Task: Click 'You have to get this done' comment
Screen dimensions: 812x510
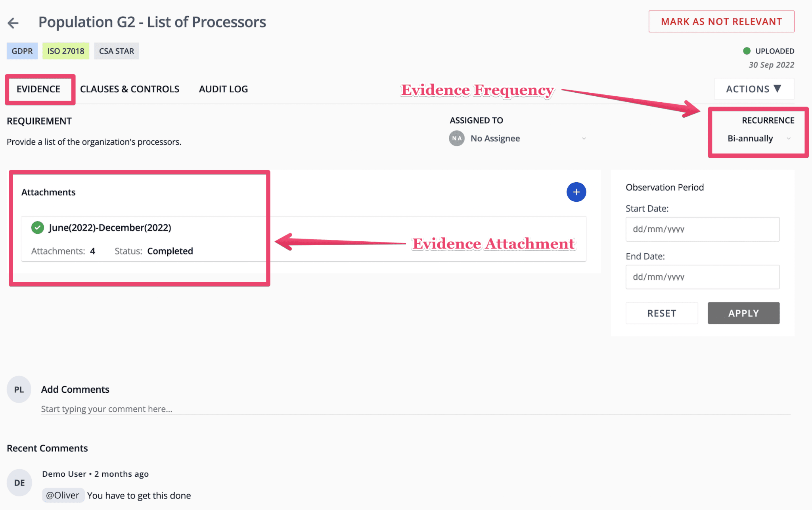Action: click(139, 495)
